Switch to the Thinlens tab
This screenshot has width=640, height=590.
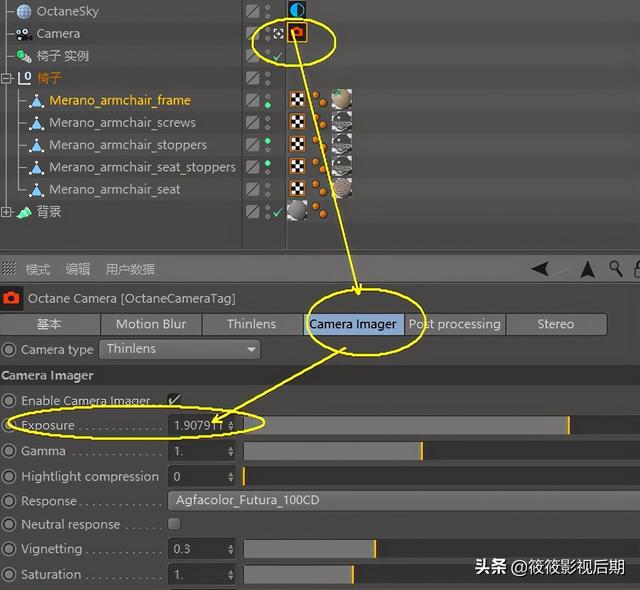point(252,324)
